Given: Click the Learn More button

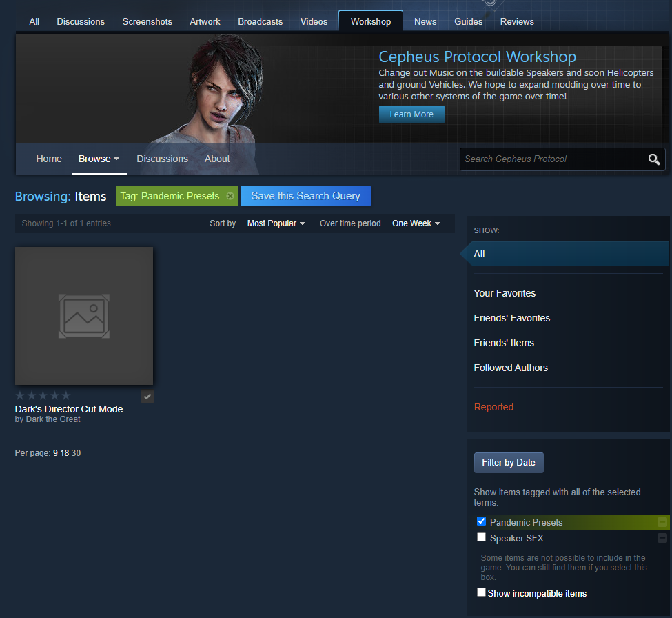Looking at the screenshot, I should click(411, 114).
